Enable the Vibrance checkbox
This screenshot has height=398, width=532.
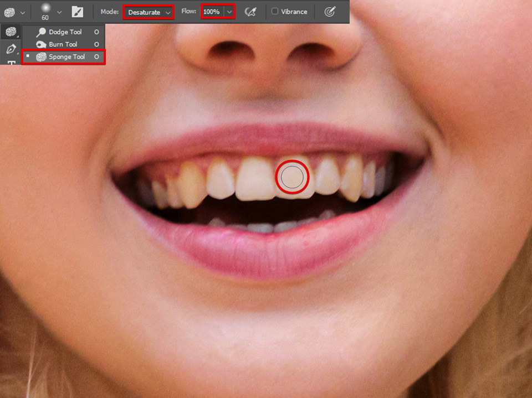275,11
